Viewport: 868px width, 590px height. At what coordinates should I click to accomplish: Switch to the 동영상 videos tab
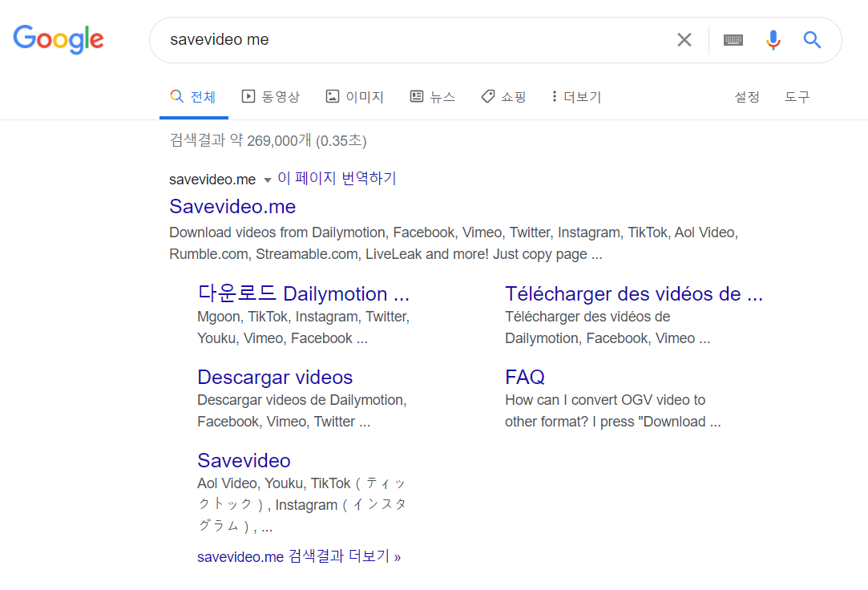271,97
